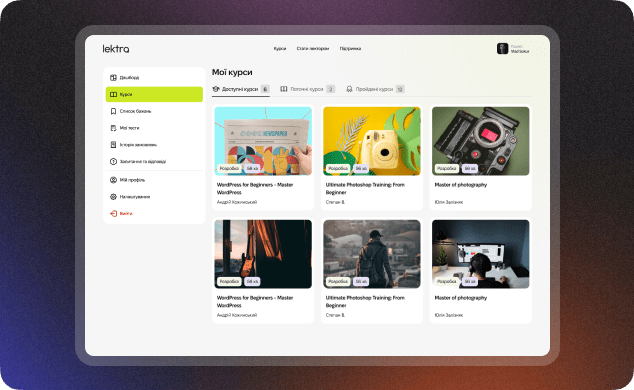Open Мої тести icon in sidebar

point(113,128)
